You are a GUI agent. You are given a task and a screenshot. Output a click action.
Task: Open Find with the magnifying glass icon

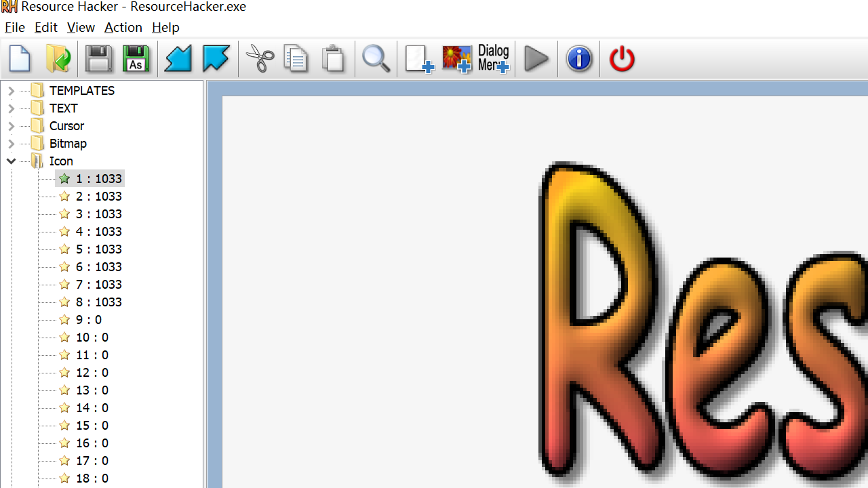coord(376,59)
